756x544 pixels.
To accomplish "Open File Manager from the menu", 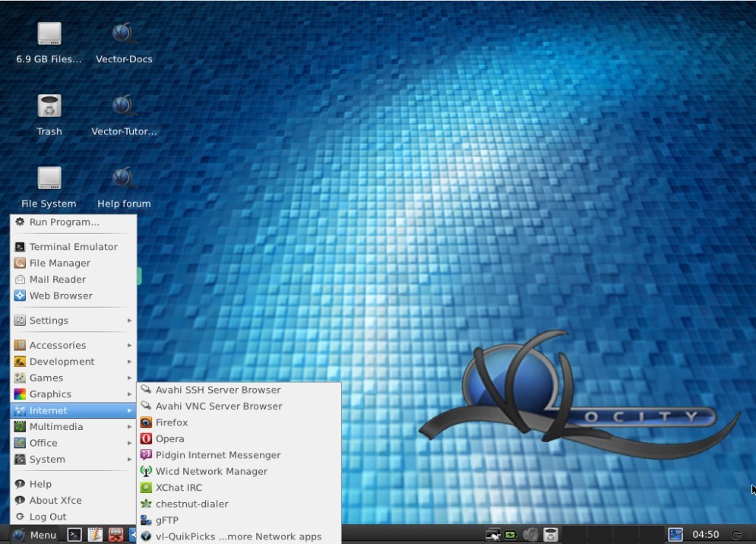I will tap(73, 264).
